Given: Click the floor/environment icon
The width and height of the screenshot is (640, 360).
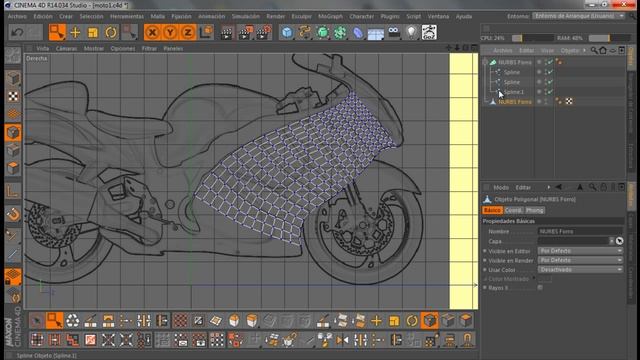Looking at the screenshot, I should 376,33.
